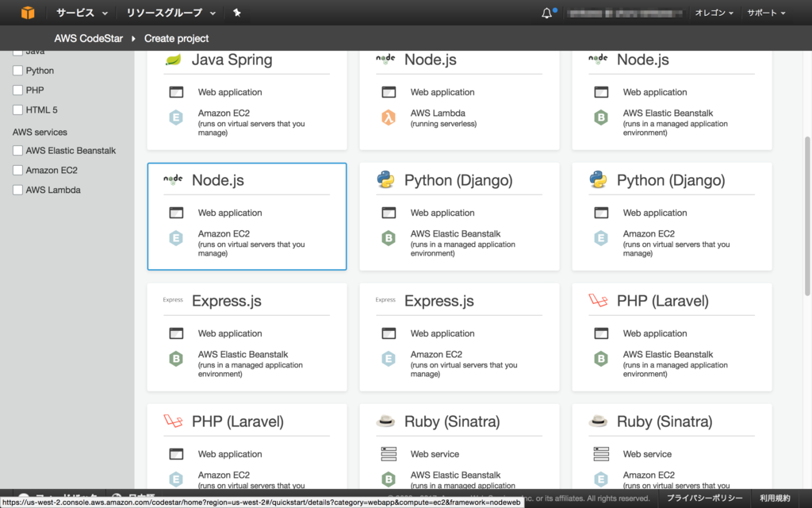Screen dimensions: 812x508
Task: Click the pin shortcut icon in top bar
Action: pyautogui.click(x=236, y=13)
